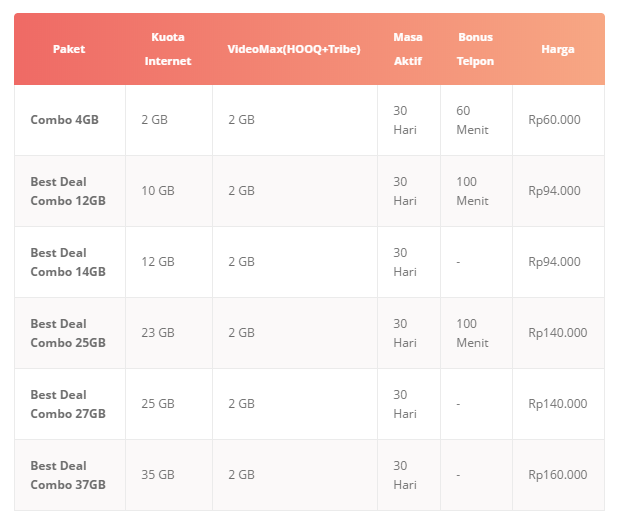Select the Best Deal Combo 14GB row
The width and height of the screenshot is (617, 525).
[67, 262]
